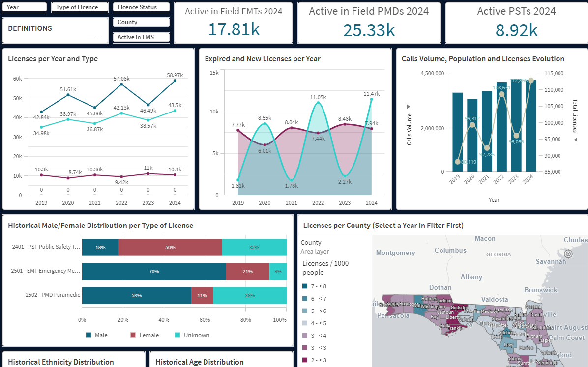
Task: Select the 2 - < 3 legend swatch
Action: (305, 360)
